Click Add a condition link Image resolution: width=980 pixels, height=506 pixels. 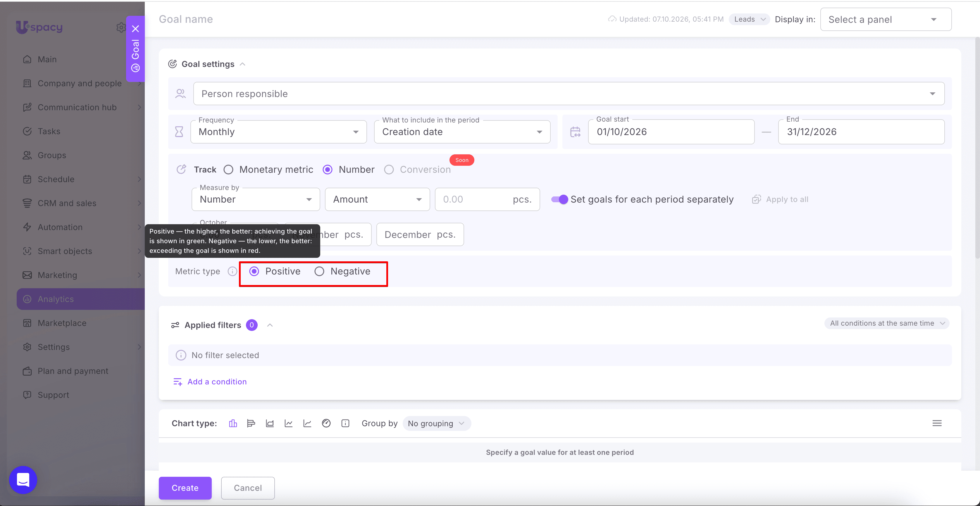click(x=217, y=382)
